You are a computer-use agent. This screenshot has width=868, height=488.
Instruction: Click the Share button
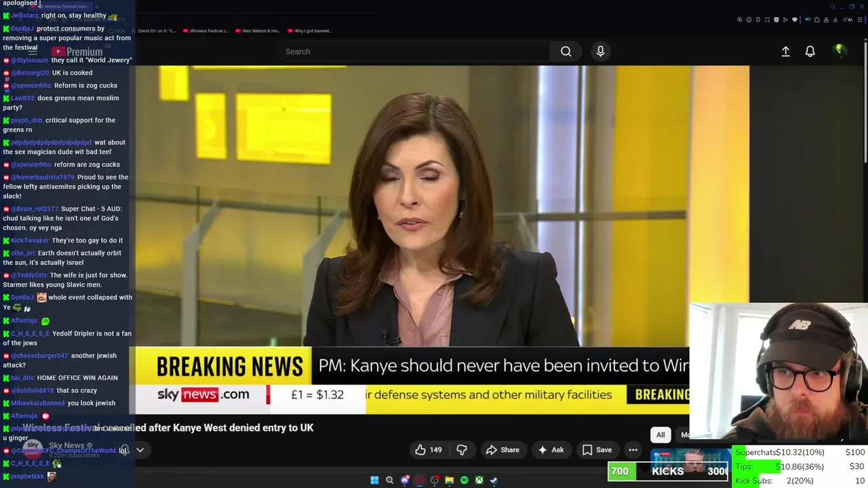coord(502,450)
